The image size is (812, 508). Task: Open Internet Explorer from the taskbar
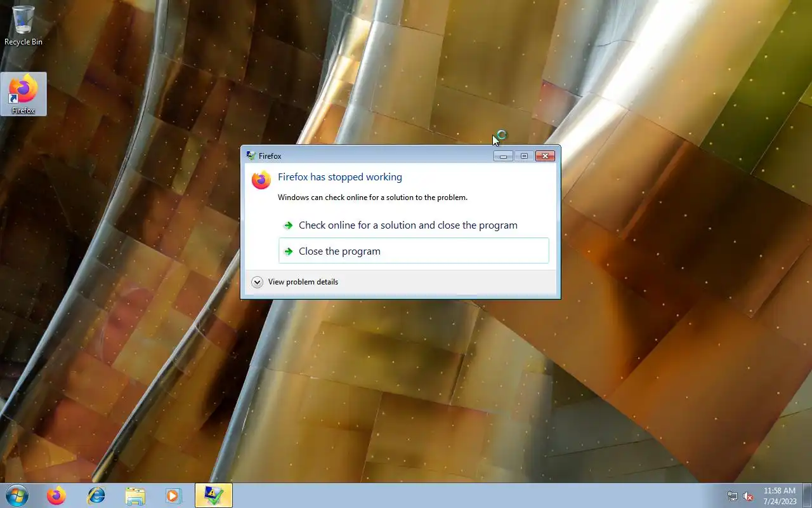pos(96,495)
